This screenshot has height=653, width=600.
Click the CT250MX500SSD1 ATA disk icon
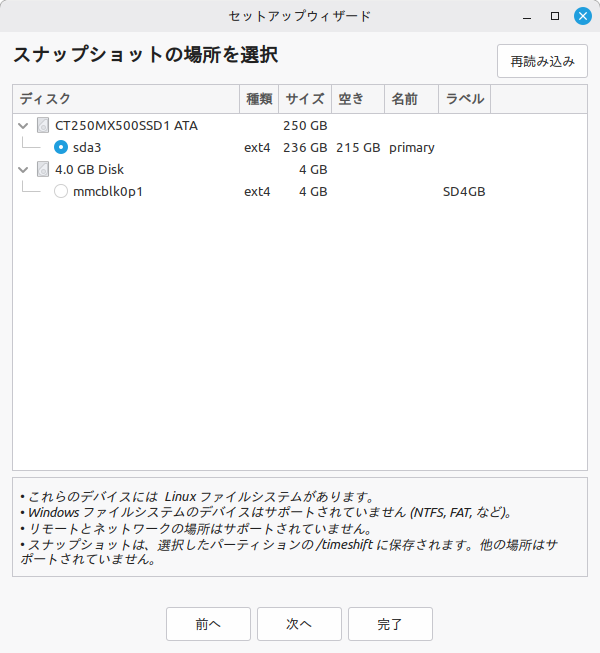coord(43,126)
